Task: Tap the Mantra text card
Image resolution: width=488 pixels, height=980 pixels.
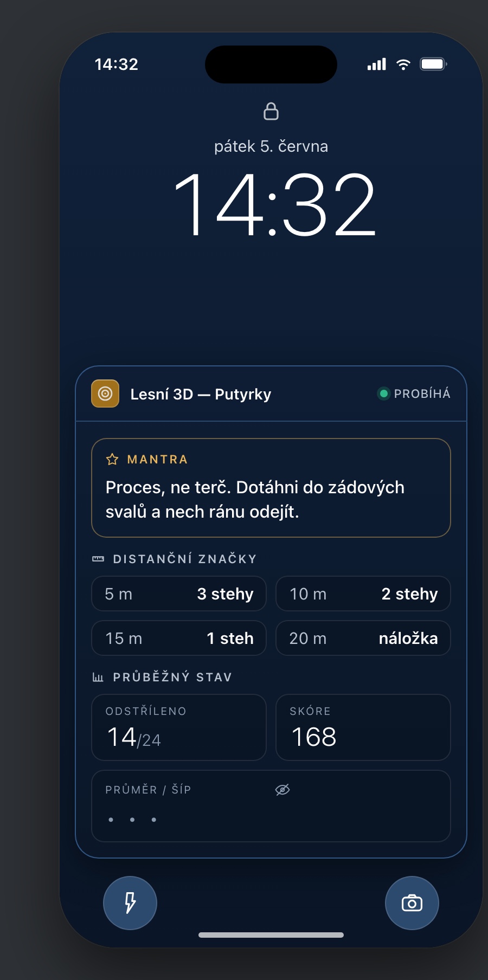Action: pyautogui.click(x=271, y=488)
